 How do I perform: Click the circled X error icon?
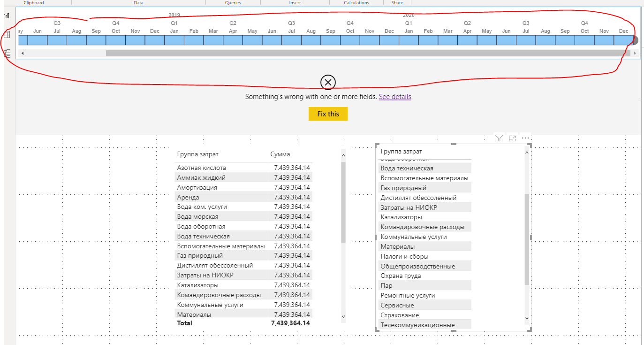tap(328, 83)
